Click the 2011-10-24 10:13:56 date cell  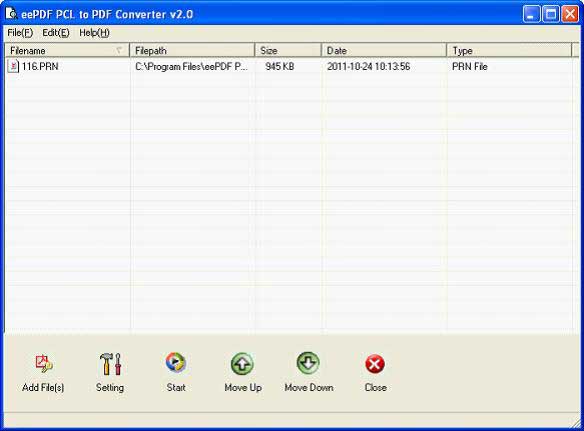pyautogui.click(x=368, y=66)
